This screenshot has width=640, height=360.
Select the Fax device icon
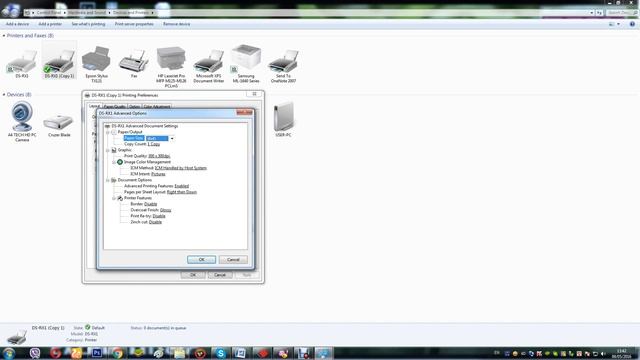point(134,64)
